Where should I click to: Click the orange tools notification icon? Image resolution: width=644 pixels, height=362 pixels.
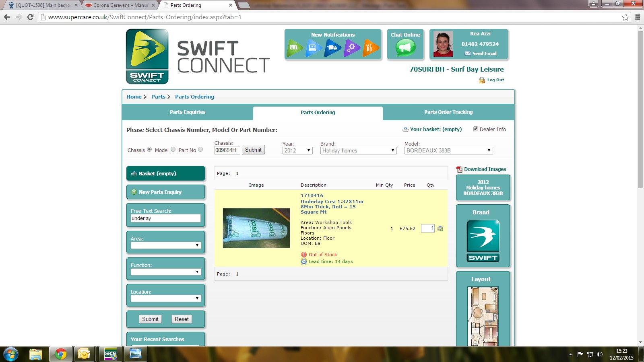pyautogui.click(x=370, y=48)
